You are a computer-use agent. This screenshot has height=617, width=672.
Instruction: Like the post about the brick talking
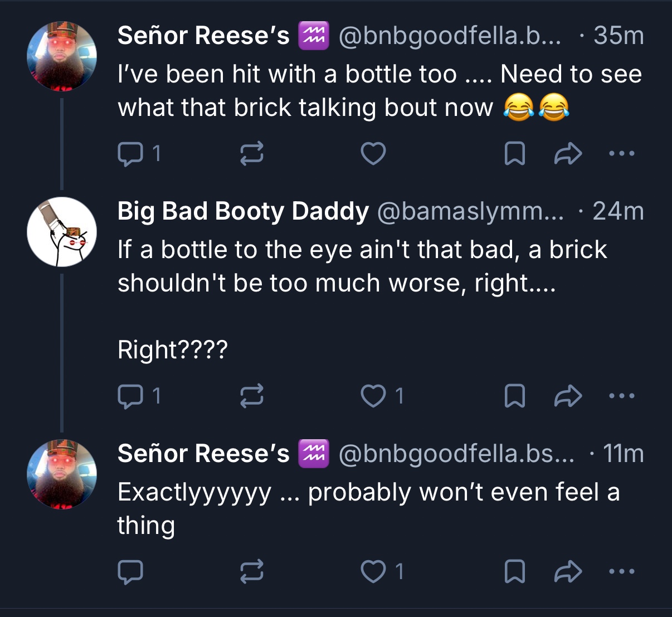tap(373, 154)
